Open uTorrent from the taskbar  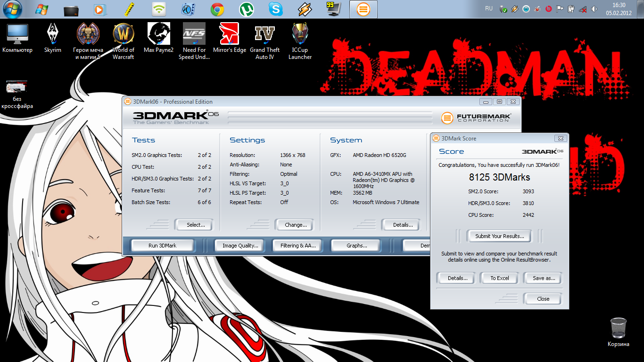[x=247, y=9]
